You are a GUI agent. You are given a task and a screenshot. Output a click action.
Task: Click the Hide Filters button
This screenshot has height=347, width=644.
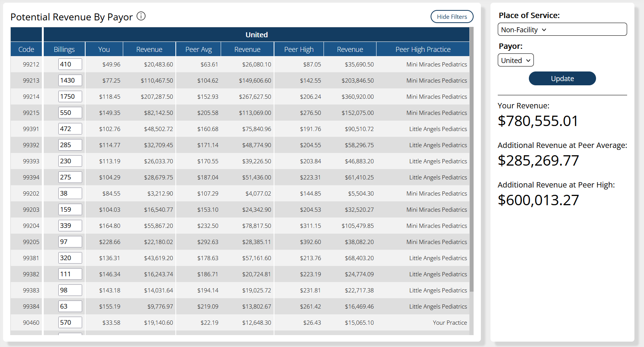452,17
